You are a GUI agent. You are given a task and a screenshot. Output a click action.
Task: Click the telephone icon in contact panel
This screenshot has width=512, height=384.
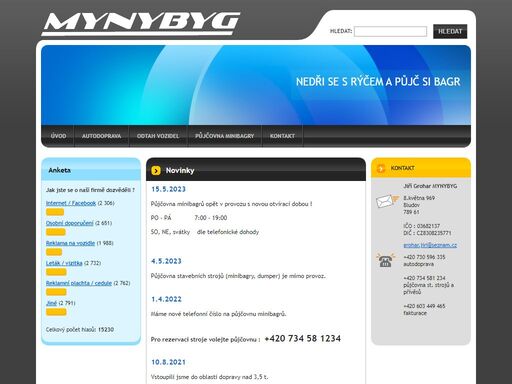tap(385, 260)
